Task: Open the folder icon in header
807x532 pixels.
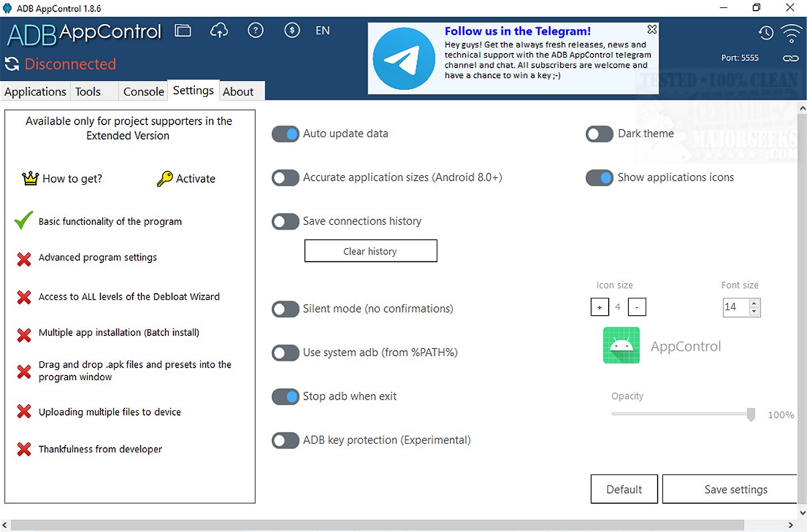Action: tap(183, 31)
